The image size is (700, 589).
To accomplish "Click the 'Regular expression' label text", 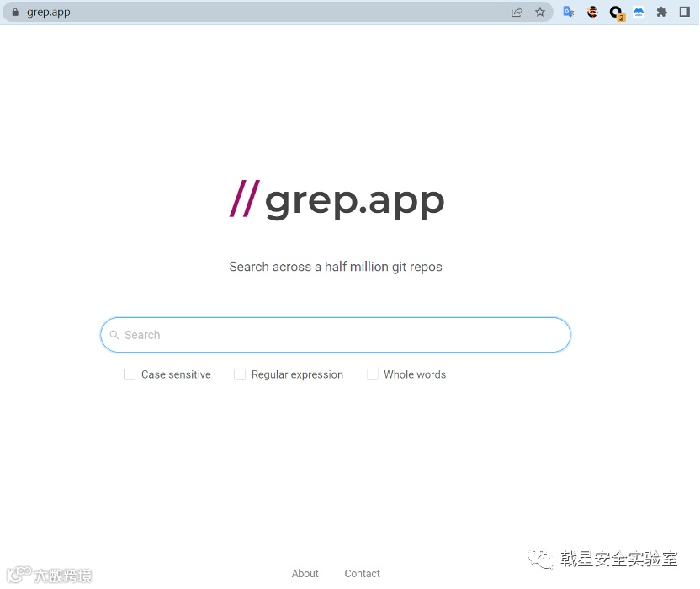I will (x=297, y=374).
